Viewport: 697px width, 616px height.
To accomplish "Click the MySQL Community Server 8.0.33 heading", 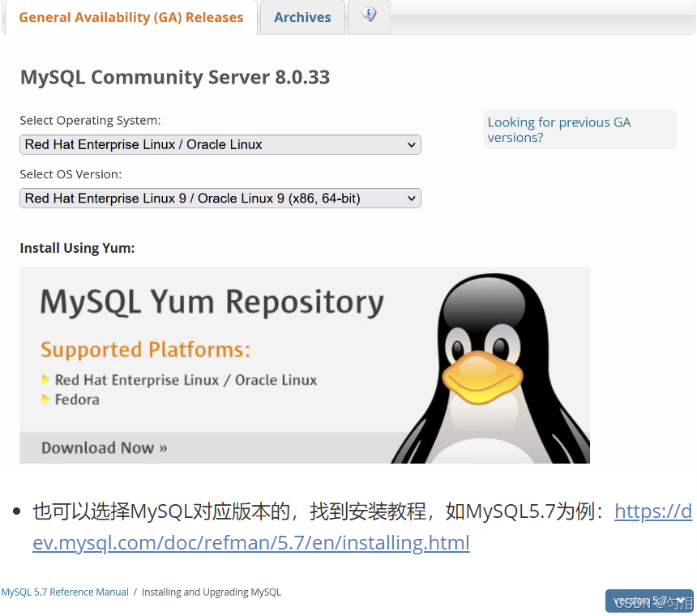I will coord(175,77).
